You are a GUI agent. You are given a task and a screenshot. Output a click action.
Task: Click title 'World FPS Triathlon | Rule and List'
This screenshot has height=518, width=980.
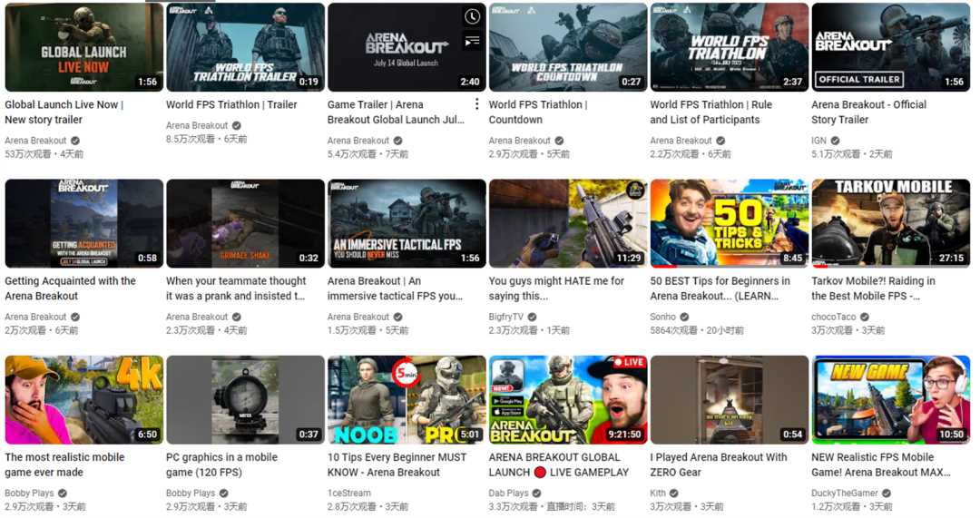(x=710, y=112)
